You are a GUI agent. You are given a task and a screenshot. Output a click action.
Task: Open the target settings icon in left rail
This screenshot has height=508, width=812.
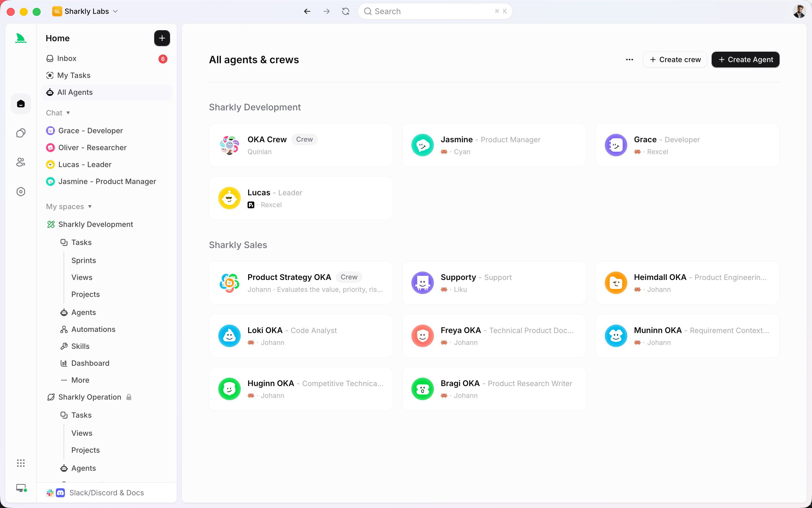click(21, 192)
